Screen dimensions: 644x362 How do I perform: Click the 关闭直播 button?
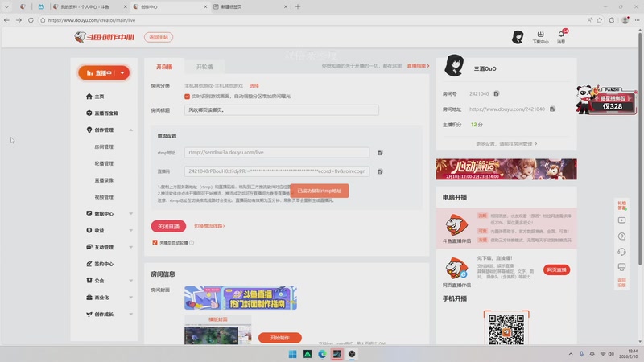(x=168, y=226)
